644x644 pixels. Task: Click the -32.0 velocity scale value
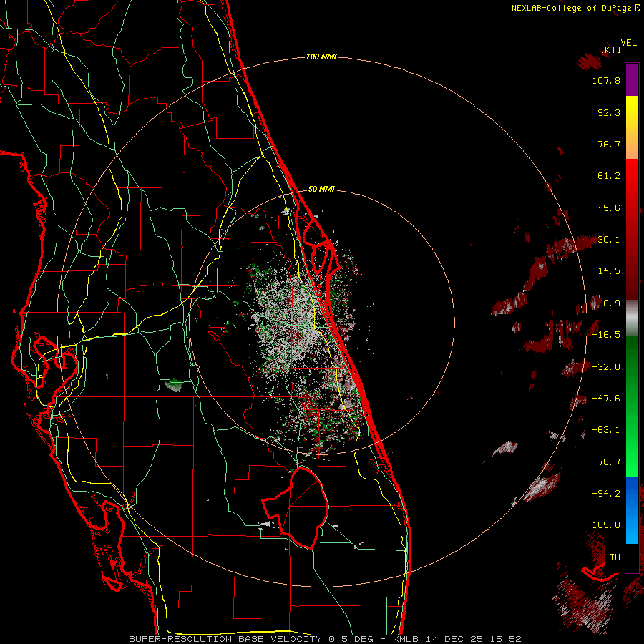point(606,366)
